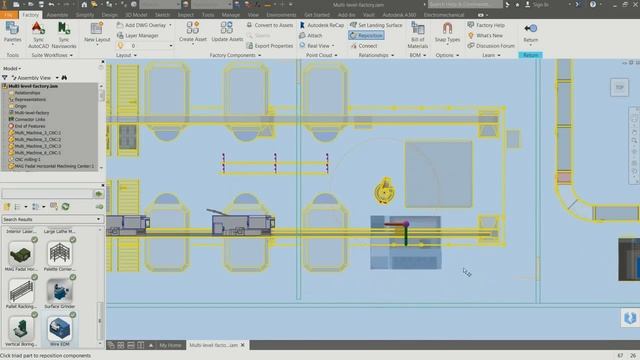The width and height of the screenshot is (640, 360).
Task: Open the Snap Types tool
Action: click(x=447, y=33)
